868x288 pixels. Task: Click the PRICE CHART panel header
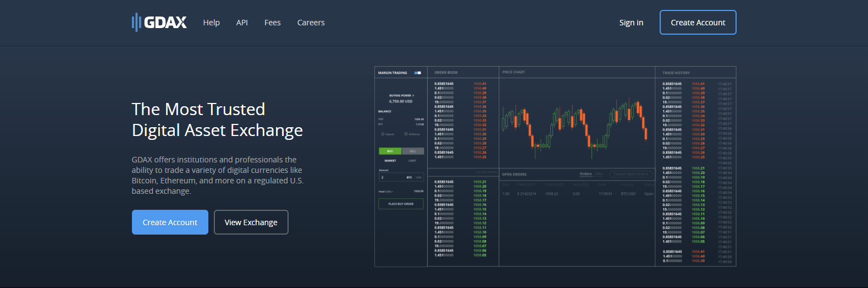coord(513,72)
